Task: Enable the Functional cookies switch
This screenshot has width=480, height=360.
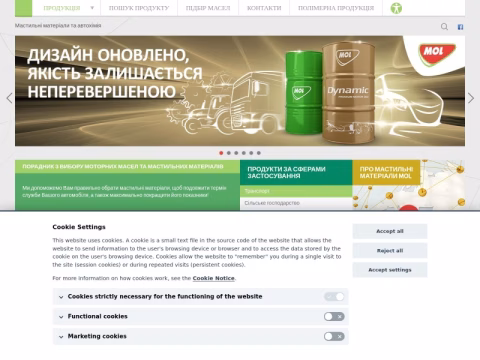Action: point(334,316)
